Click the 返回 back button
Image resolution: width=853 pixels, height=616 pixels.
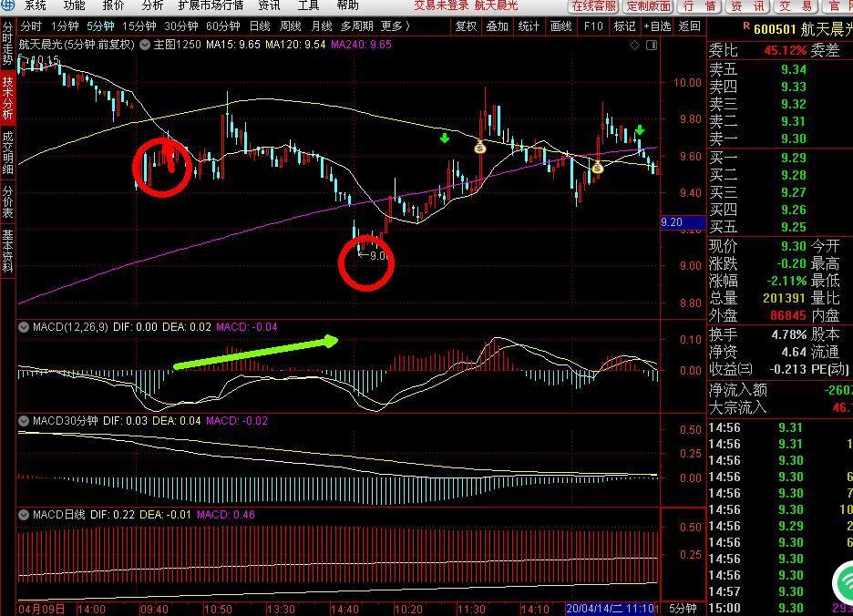[690, 26]
